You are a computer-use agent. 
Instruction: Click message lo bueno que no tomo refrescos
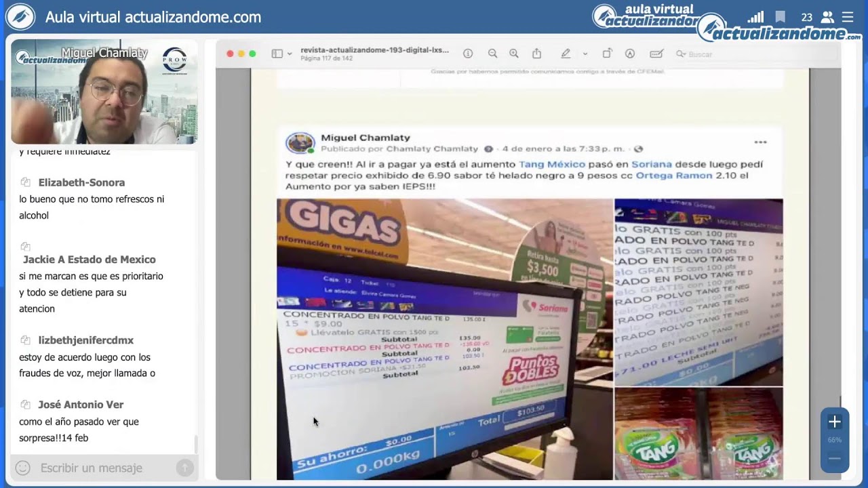click(92, 207)
